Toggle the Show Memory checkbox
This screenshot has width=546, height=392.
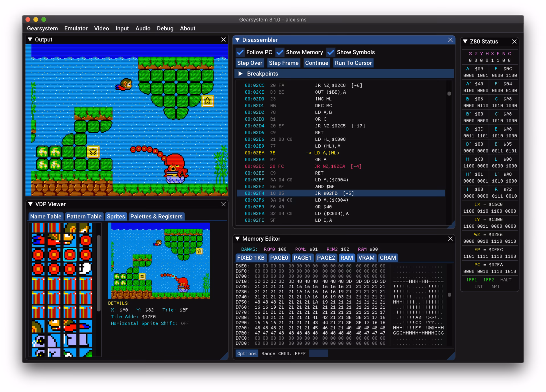280,52
